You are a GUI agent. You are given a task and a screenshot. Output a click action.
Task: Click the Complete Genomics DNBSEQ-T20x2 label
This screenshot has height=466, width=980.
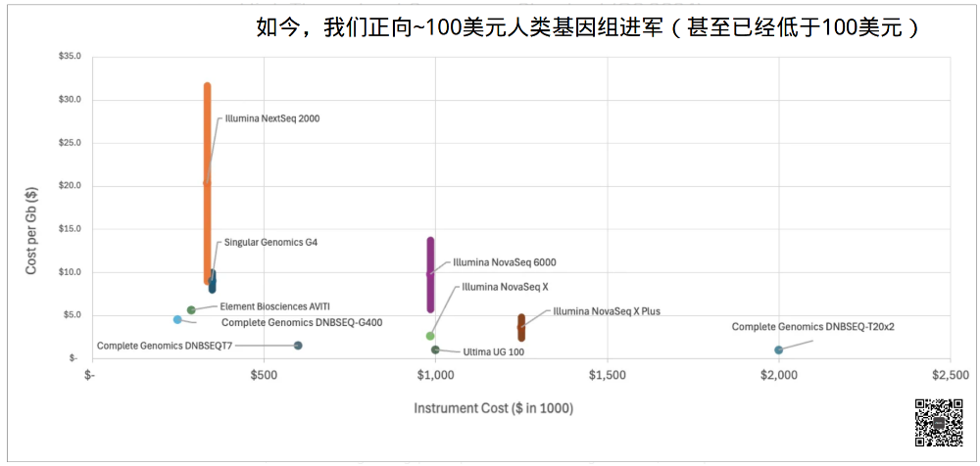(x=812, y=327)
